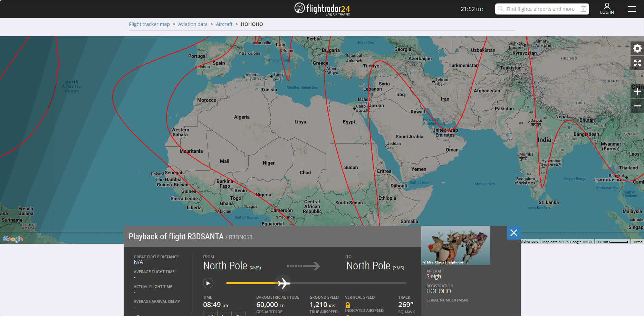Zoom in on the map

[637, 92]
